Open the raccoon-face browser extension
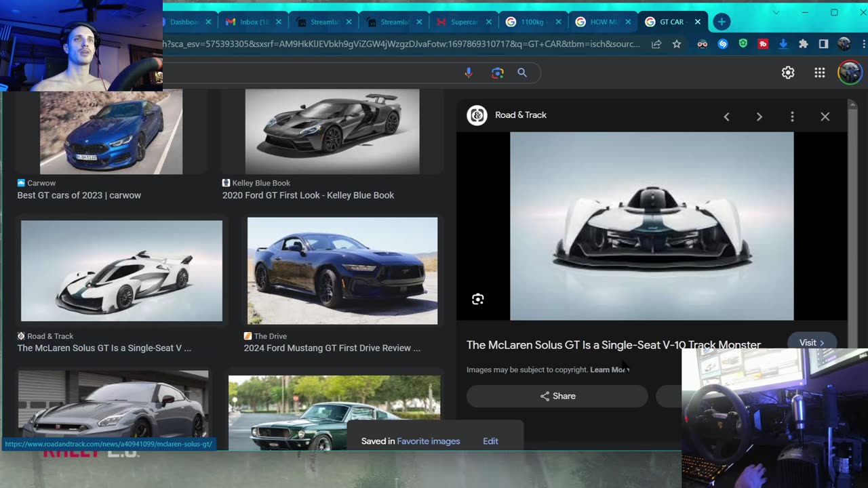The width and height of the screenshot is (868, 488). tap(703, 44)
